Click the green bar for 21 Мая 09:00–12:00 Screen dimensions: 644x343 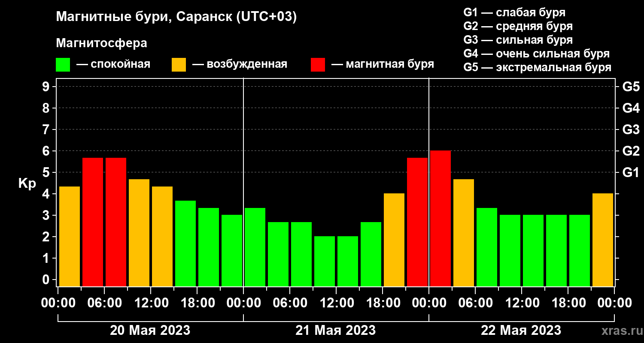[x=325, y=262]
